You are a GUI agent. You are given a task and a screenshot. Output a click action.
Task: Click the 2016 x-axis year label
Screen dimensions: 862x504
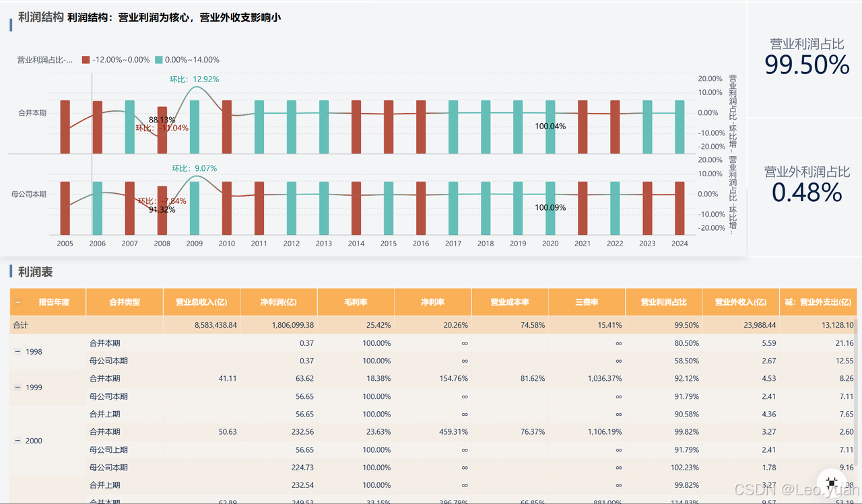click(x=421, y=244)
